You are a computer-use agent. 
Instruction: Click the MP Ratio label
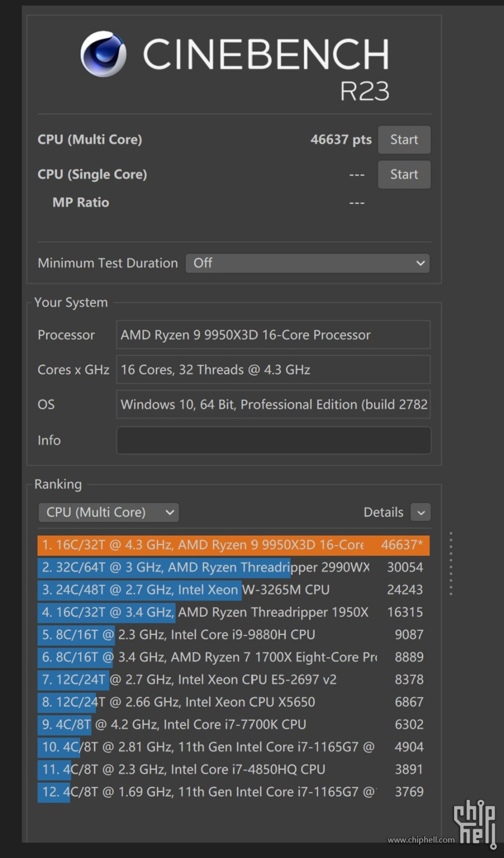pos(81,202)
